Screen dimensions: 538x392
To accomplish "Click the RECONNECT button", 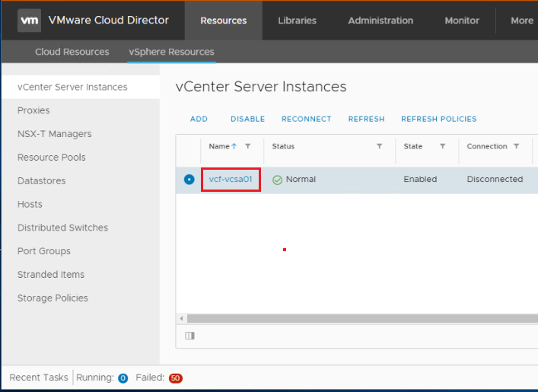I will pos(307,119).
